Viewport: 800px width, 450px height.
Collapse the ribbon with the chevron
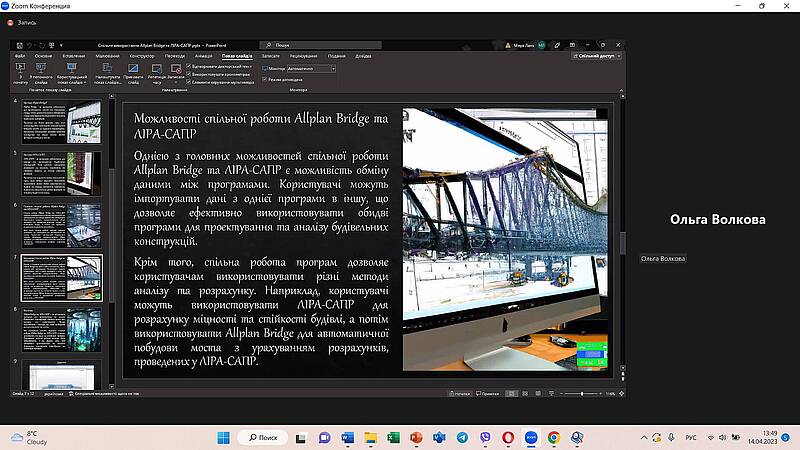click(621, 90)
